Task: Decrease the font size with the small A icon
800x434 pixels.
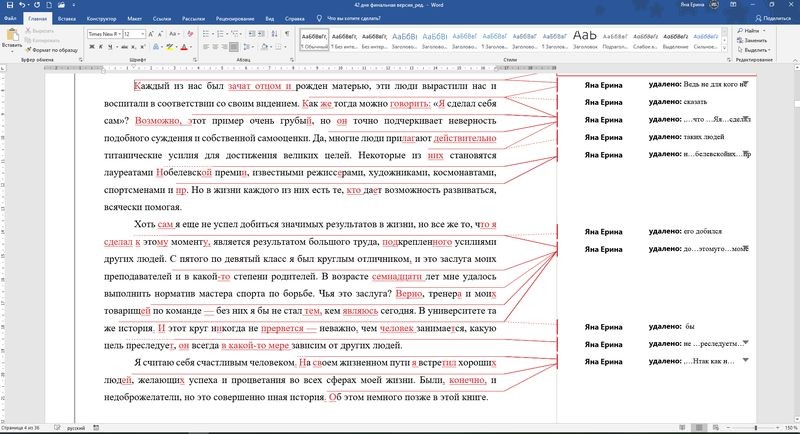Action: 160,34
